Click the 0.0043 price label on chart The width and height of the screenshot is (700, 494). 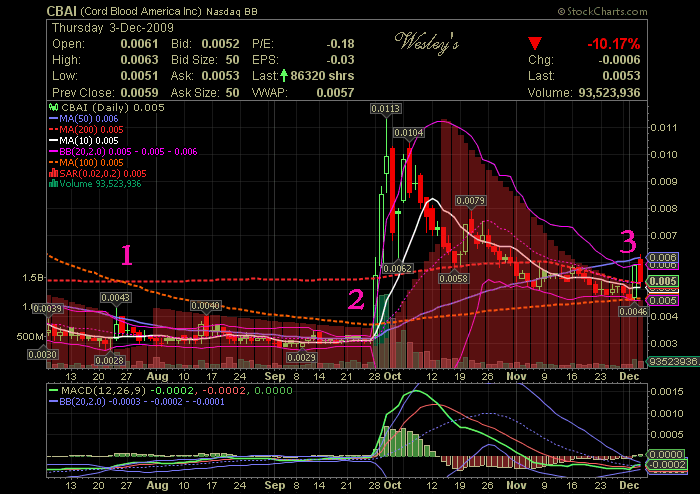116,298
